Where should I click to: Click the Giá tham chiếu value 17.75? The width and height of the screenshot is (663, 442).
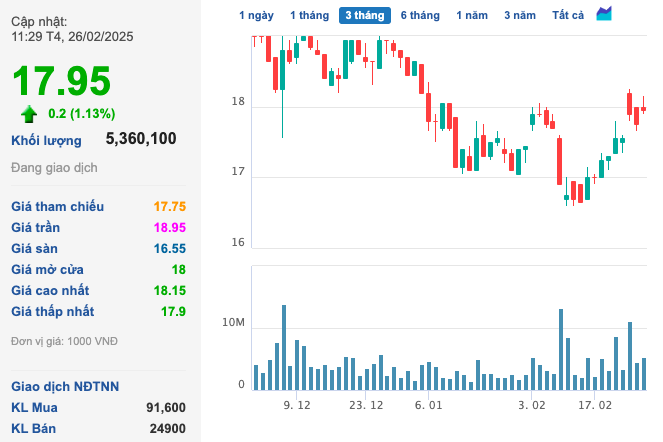(x=169, y=206)
